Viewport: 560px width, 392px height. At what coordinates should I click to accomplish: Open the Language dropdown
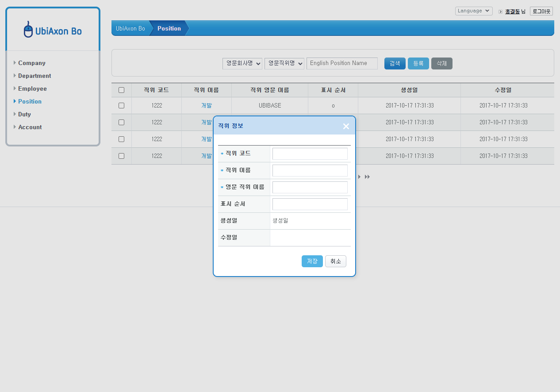pyautogui.click(x=474, y=11)
